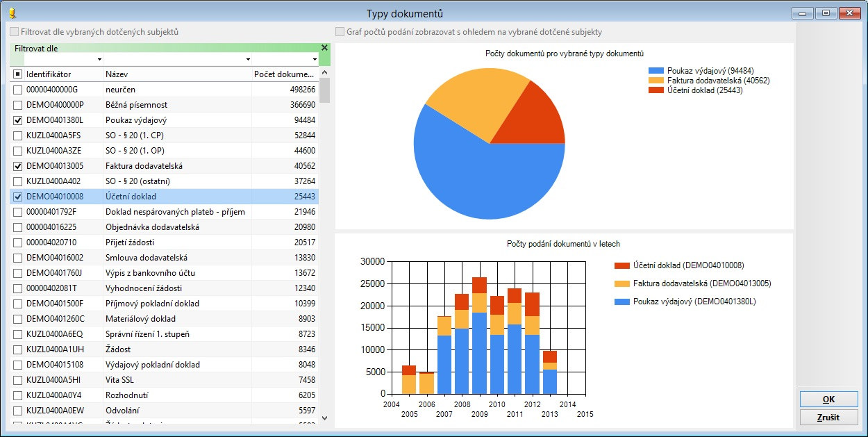Open the Počet dokumentů filter dropdown
This screenshot has width=868, height=437.
point(315,60)
